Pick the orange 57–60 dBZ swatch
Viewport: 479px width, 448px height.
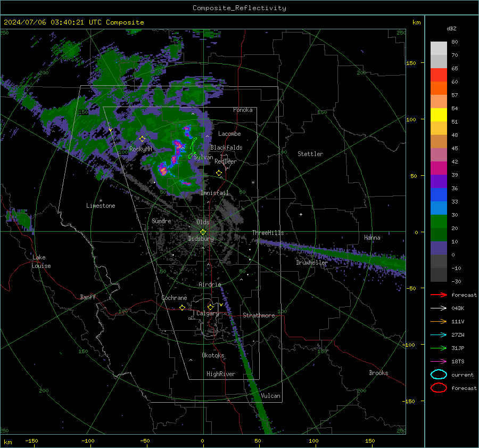[x=439, y=88]
